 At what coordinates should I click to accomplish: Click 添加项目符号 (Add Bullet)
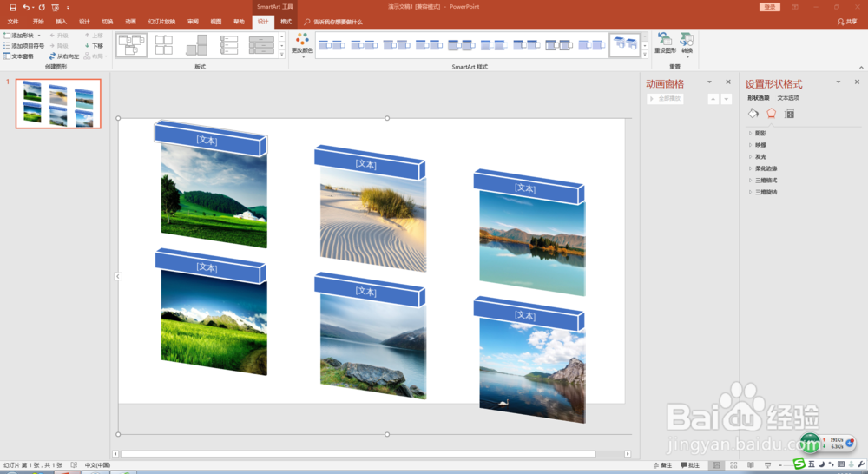23,46
